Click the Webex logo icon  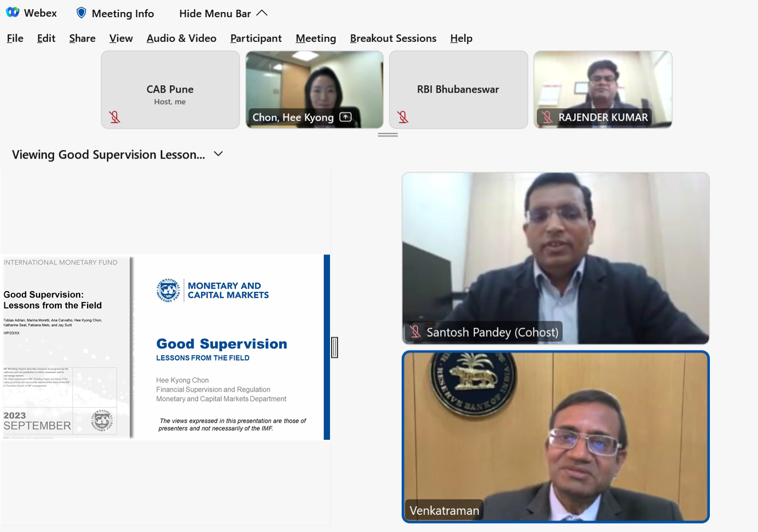13,13
